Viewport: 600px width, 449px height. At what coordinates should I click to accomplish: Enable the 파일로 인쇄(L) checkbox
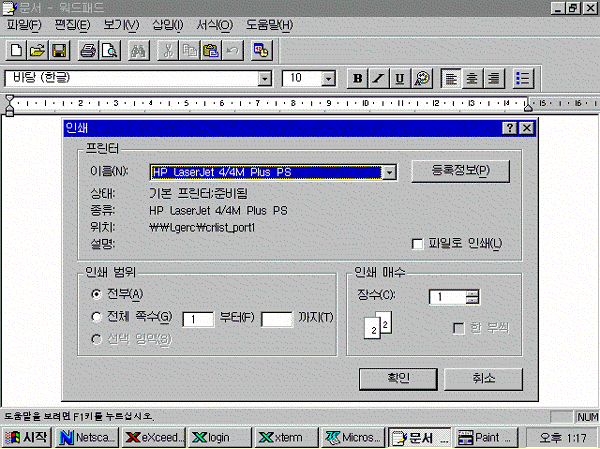[x=417, y=244]
